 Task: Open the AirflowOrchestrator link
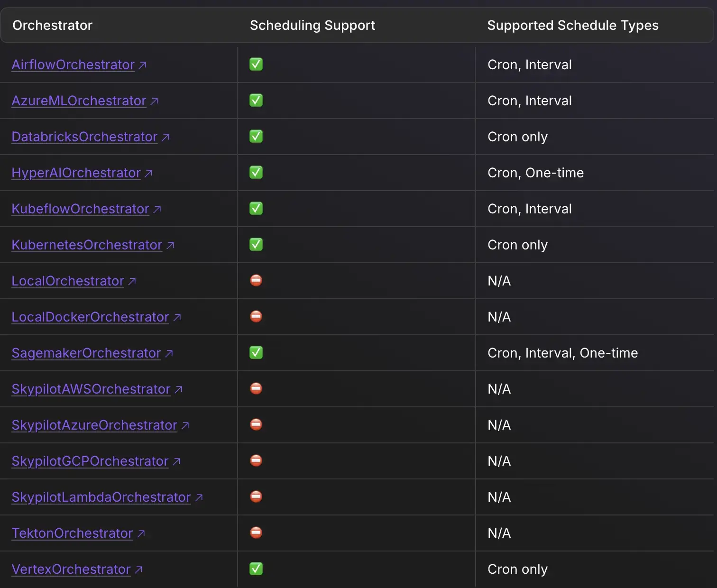[x=73, y=65]
